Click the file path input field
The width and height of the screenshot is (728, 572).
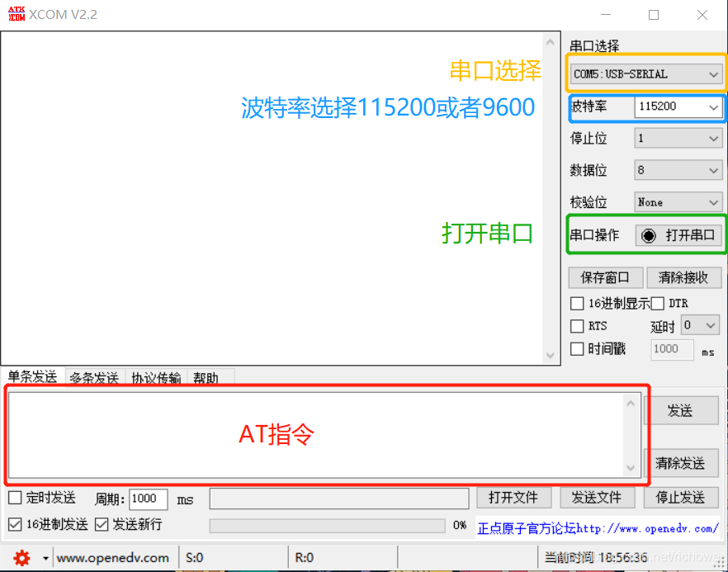click(x=339, y=499)
